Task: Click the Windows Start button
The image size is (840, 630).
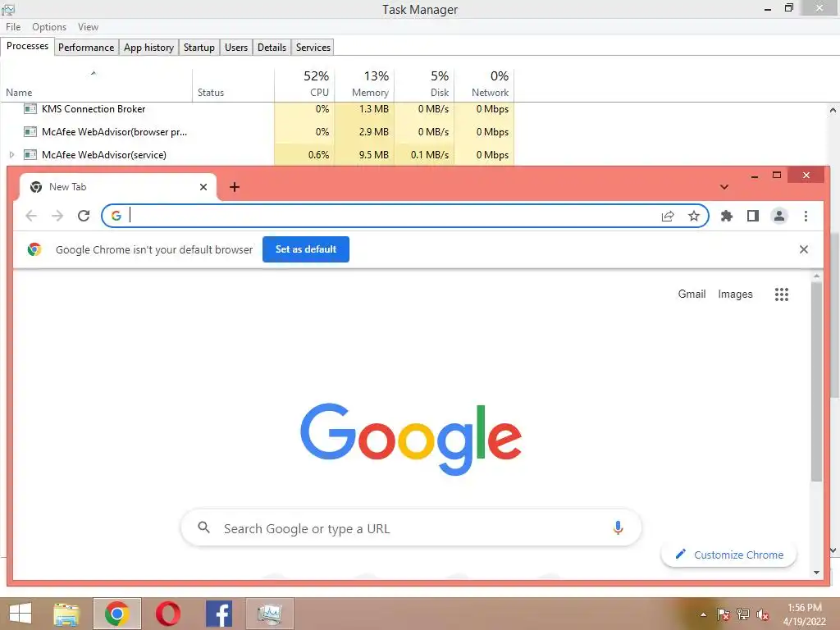Action: [21, 614]
